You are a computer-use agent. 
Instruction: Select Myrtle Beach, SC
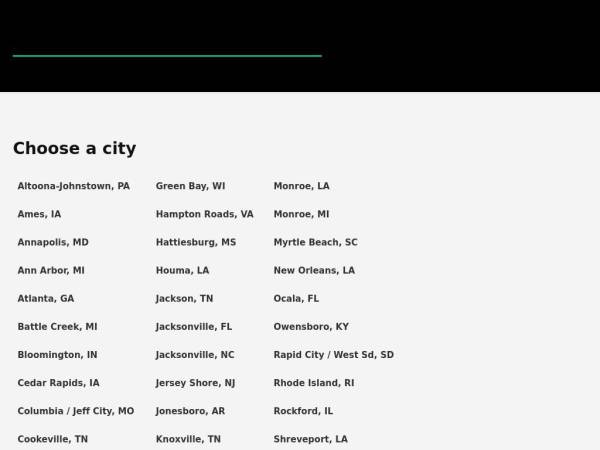coord(315,243)
